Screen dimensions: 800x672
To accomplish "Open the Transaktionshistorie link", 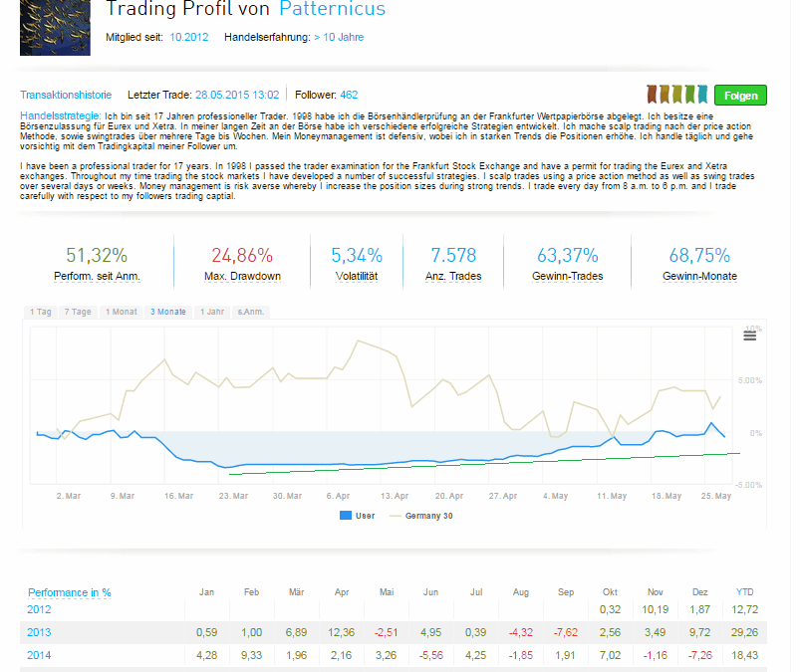I will [66, 96].
